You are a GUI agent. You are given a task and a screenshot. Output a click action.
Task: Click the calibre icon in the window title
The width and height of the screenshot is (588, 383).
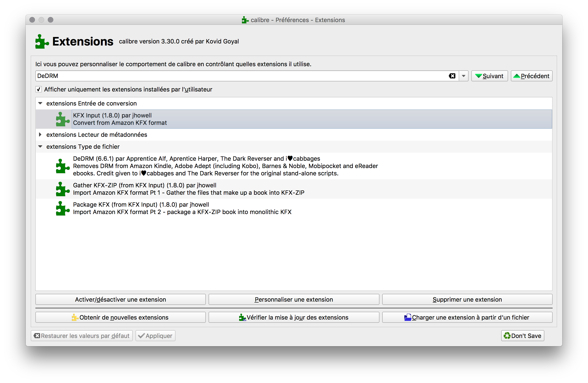pos(245,20)
